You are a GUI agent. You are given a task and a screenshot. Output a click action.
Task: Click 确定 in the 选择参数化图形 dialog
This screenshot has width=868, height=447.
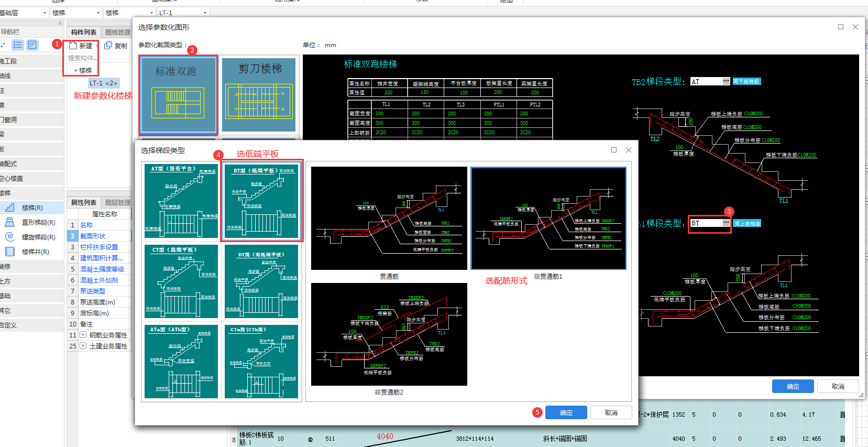coord(793,387)
